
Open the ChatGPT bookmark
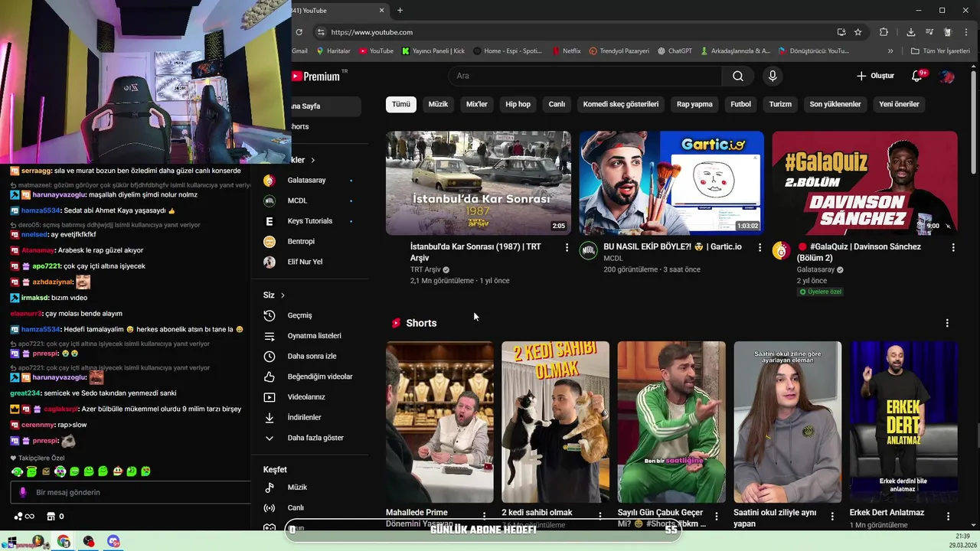click(674, 51)
